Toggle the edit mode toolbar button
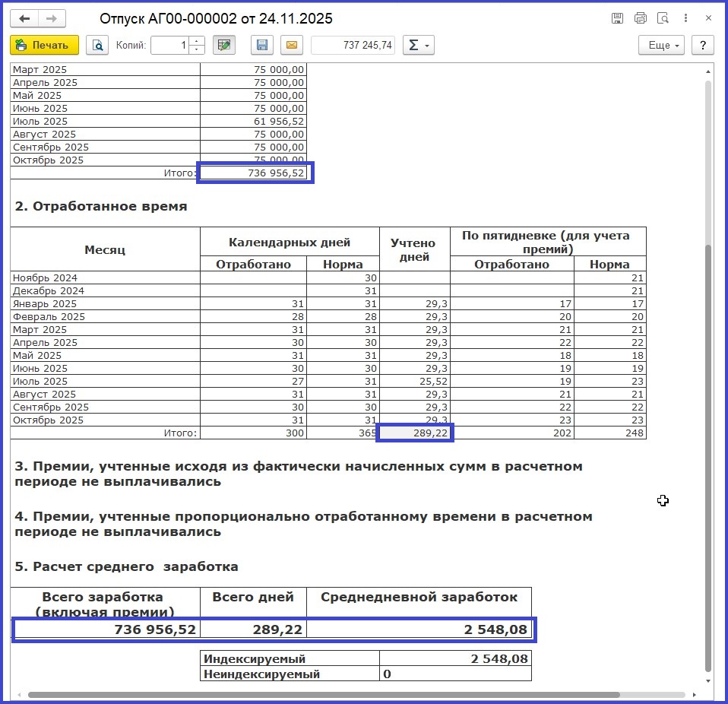728x704 pixels. coord(223,46)
